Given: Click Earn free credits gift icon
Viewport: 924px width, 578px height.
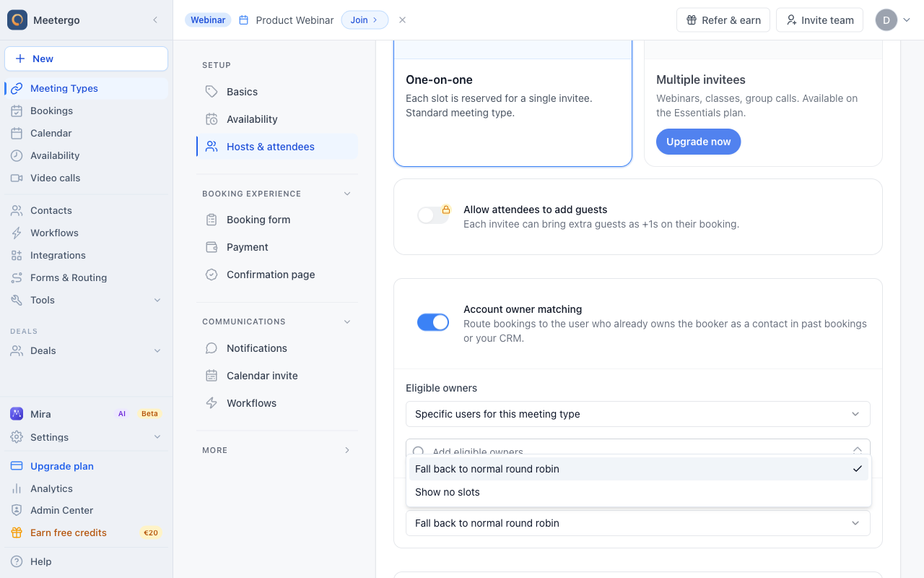Looking at the screenshot, I should click(x=17, y=532).
